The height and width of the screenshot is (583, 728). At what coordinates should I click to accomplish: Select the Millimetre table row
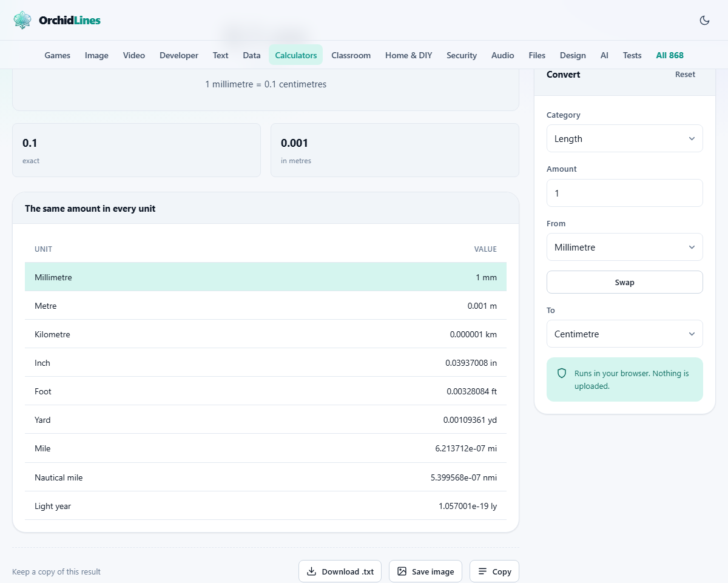pyautogui.click(x=266, y=277)
